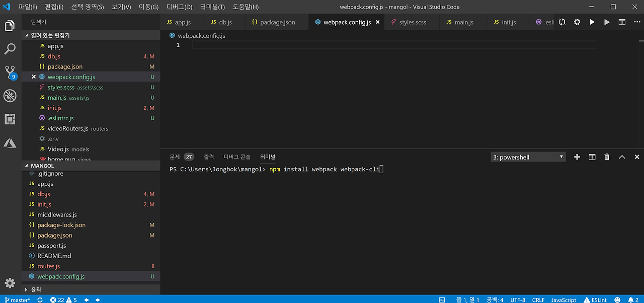Image resolution: width=644 pixels, height=303 pixels.
Task: Change encoding via UTF-8 indicator
Action: (x=518, y=300)
